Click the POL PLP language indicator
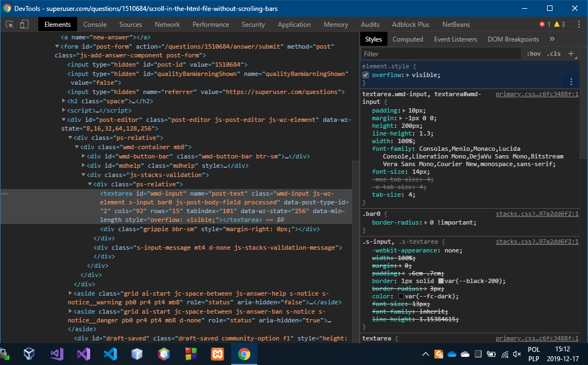Screen dimensions: 588x365 (533, 354)
